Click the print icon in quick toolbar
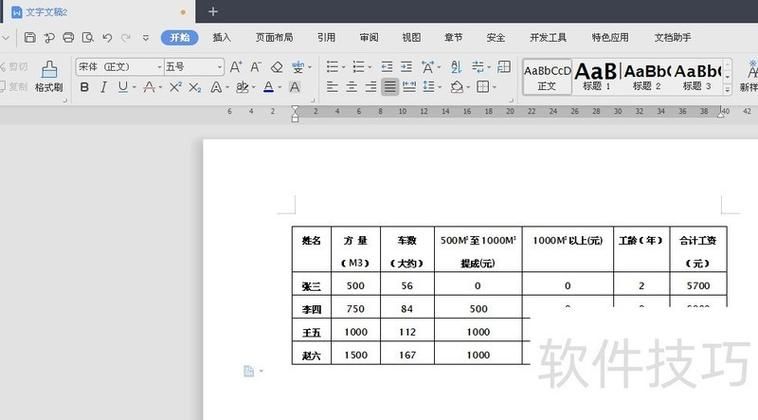758x420 pixels. tap(68, 38)
